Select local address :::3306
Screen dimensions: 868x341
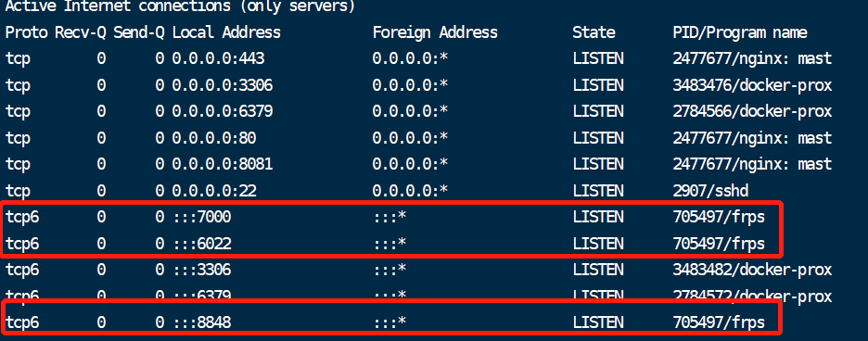(x=201, y=271)
